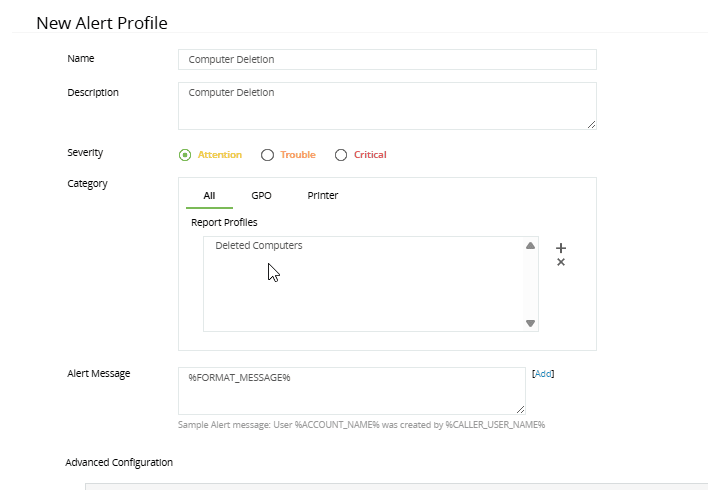
Task: Click into the Description text area
Action: click(x=387, y=106)
